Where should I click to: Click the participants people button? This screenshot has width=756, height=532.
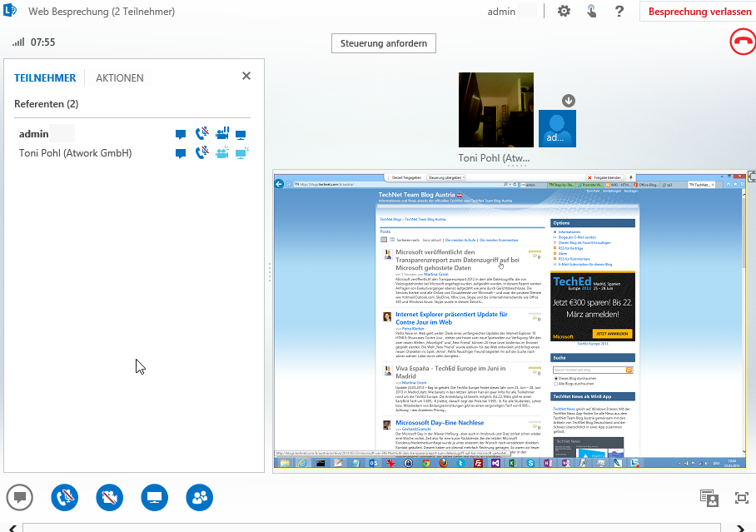tap(200, 498)
